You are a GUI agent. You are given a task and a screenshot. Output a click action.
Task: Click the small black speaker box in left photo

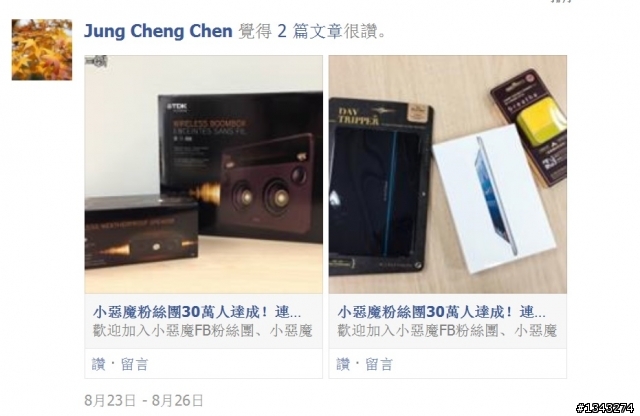point(141,232)
